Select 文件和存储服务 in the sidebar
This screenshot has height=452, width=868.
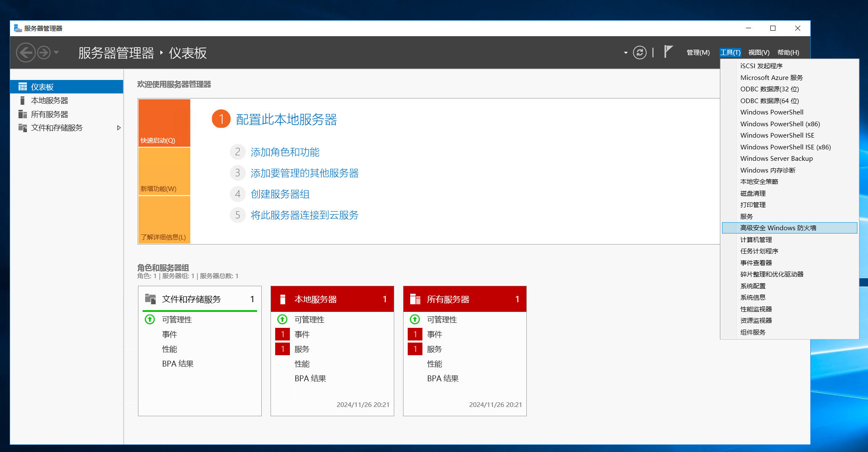click(x=67, y=128)
